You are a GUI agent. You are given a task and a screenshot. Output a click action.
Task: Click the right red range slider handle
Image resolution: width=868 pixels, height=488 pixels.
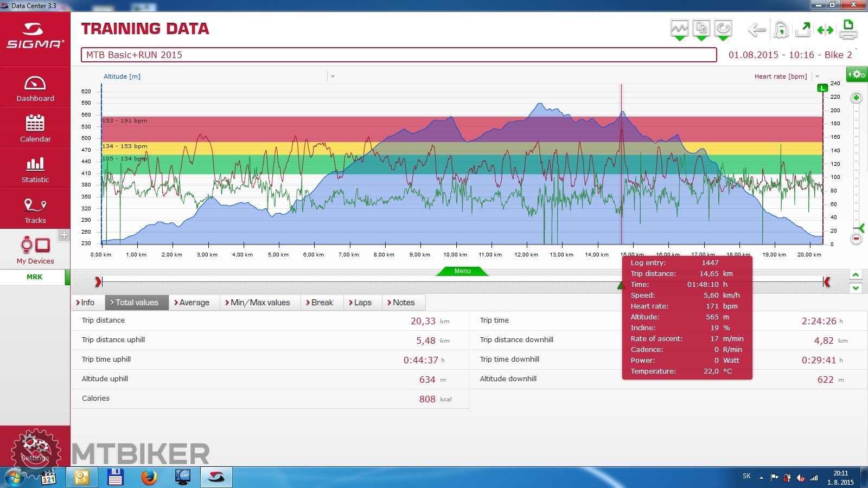point(827,282)
